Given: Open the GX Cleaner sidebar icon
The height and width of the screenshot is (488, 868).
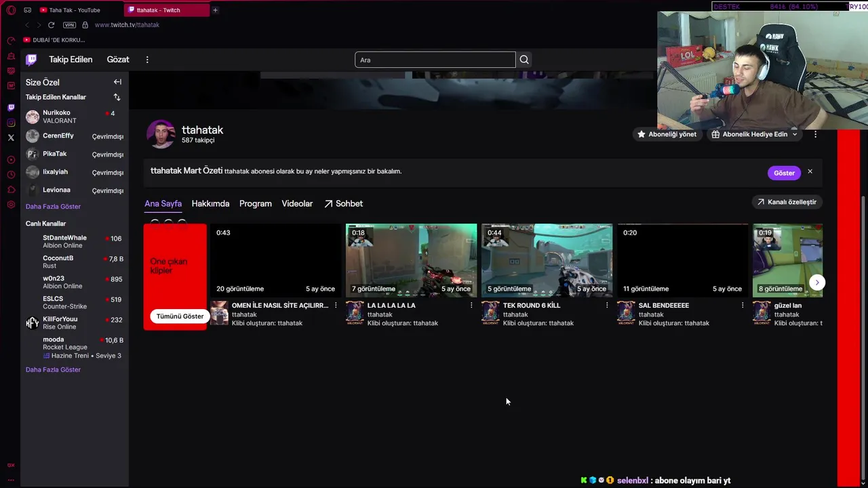Looking at the screenshot, I should coord(11,56).
